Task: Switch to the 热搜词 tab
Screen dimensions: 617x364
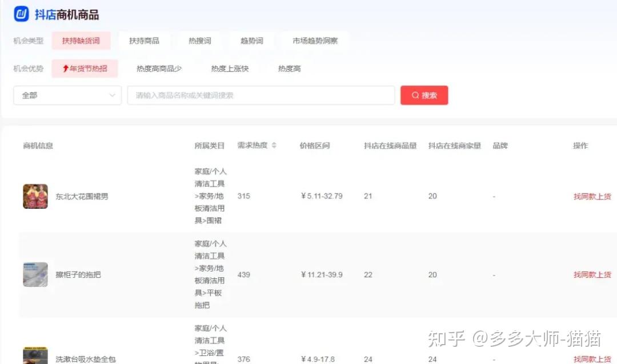Action: click(x=200, y=41)
